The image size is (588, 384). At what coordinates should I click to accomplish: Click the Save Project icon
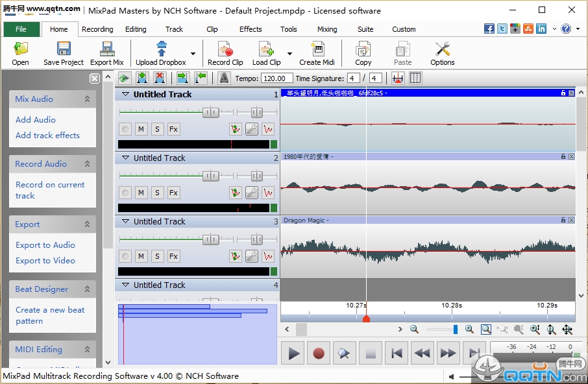pos(64,53)
